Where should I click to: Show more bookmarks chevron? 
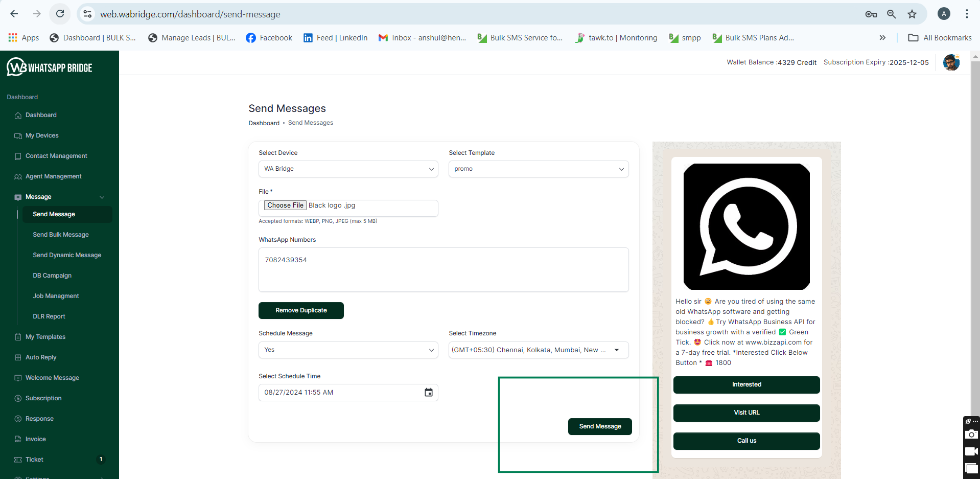click(882, 38)
